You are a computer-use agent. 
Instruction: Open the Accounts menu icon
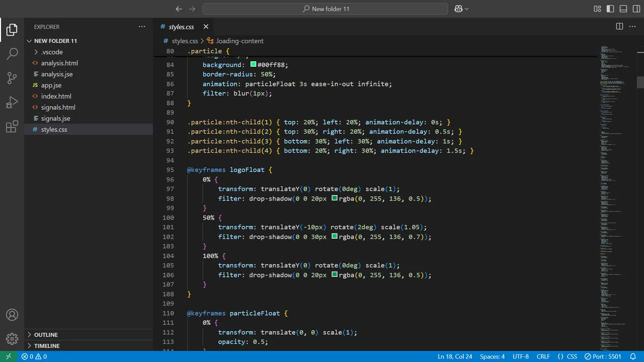point(12,315)
